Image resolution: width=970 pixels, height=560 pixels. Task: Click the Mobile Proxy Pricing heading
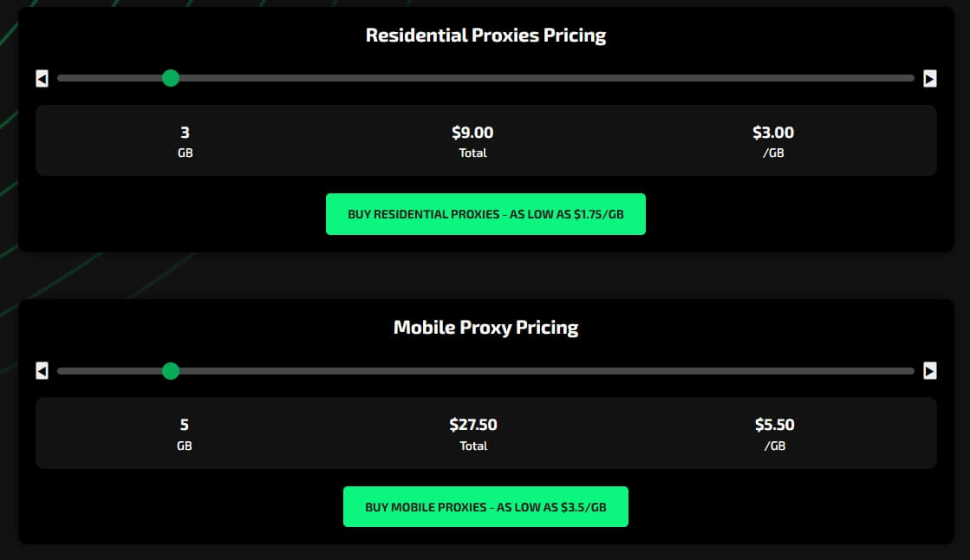485,328
